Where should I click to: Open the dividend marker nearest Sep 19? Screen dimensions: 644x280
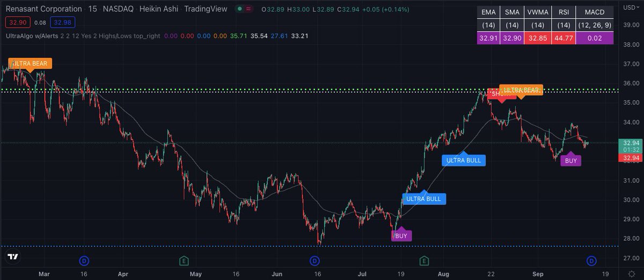[591, 261]
